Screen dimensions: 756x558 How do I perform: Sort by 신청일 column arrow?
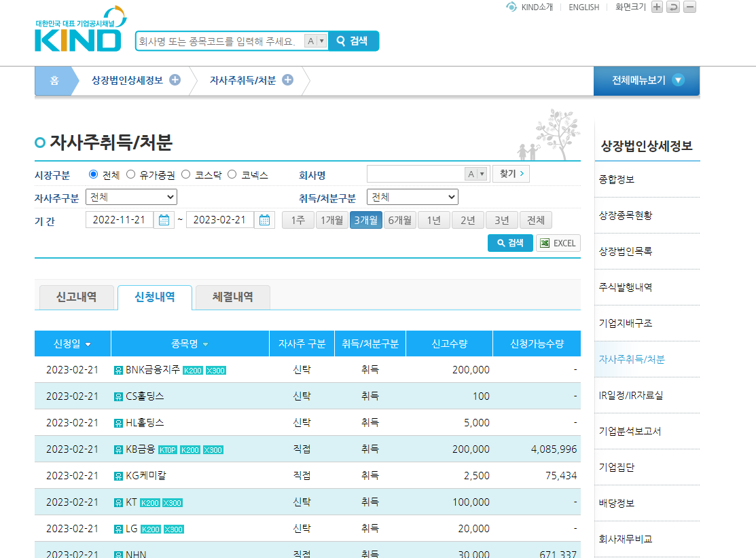[x=88, y=345]
